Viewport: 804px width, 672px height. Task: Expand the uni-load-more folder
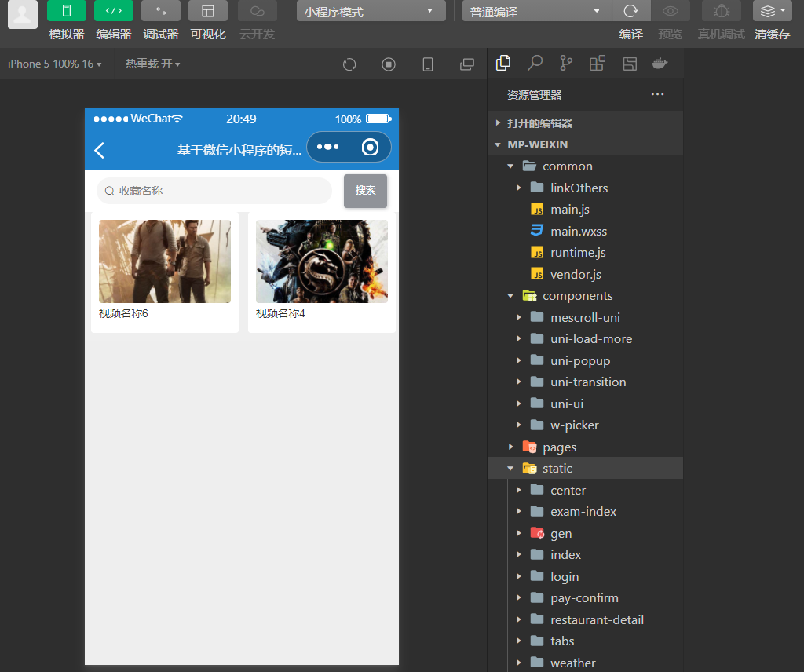click(586, 339)
